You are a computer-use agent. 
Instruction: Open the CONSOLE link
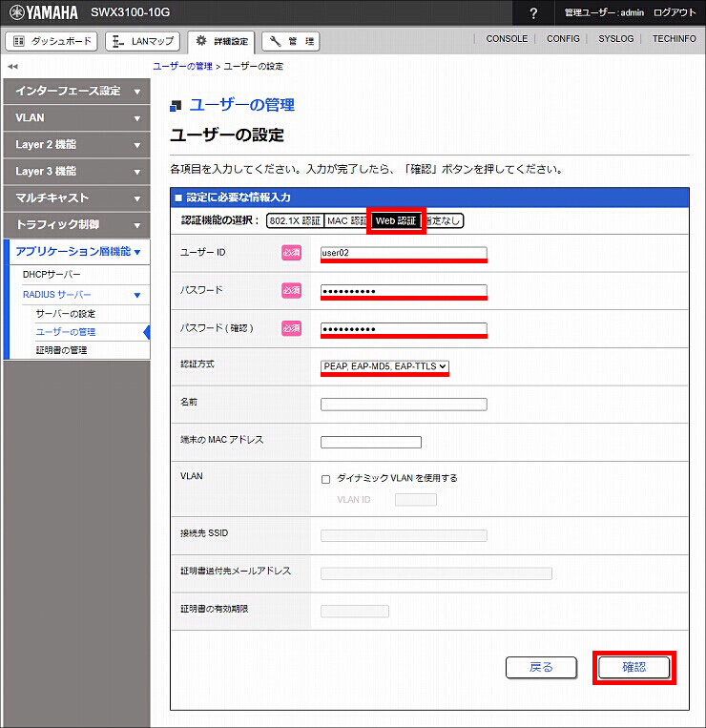(x=507, y=38)
